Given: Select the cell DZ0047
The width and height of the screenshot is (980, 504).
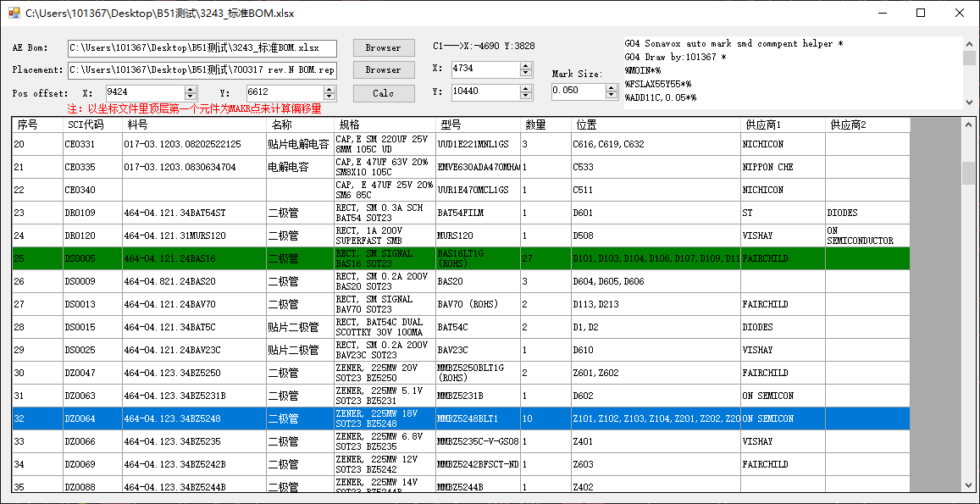Looking at the screenshot, I should 92,373.
